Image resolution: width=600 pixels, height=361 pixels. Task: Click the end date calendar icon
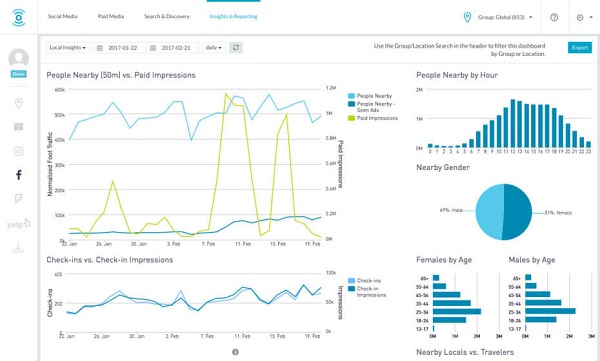click(153, 48)
